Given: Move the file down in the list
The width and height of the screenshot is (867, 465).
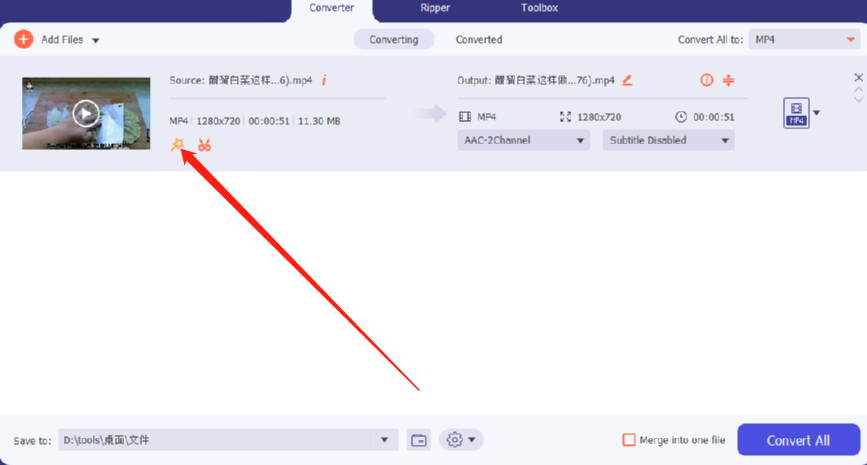Looking at the screenshot, I should [858, 100].
